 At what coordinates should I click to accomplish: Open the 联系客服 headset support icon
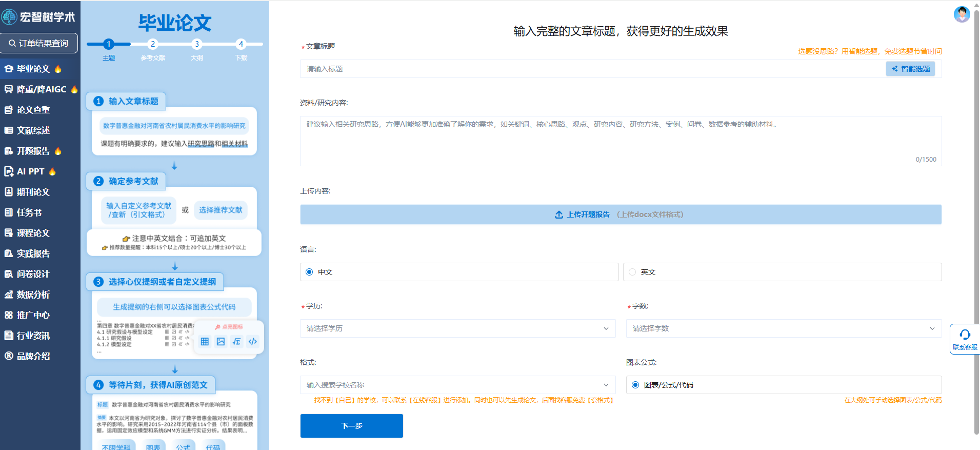click(965, 335)
